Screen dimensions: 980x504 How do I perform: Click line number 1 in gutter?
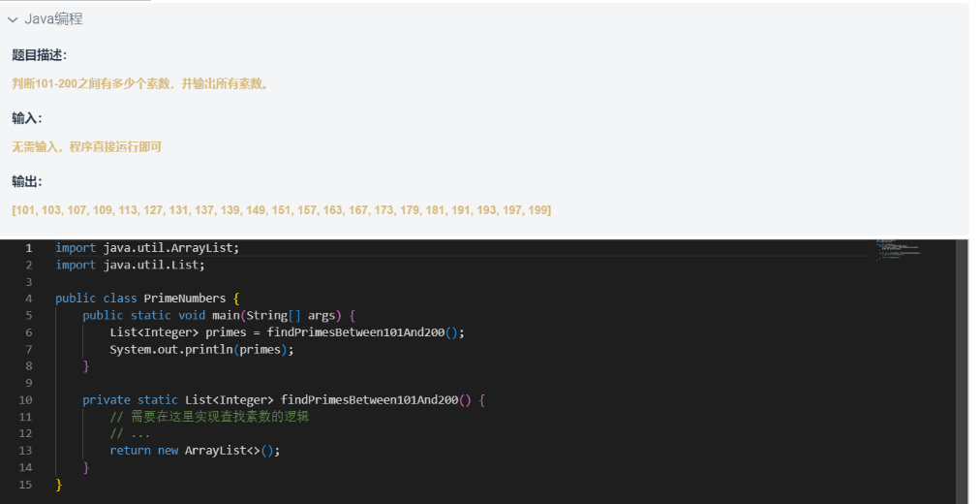[29, 248]
